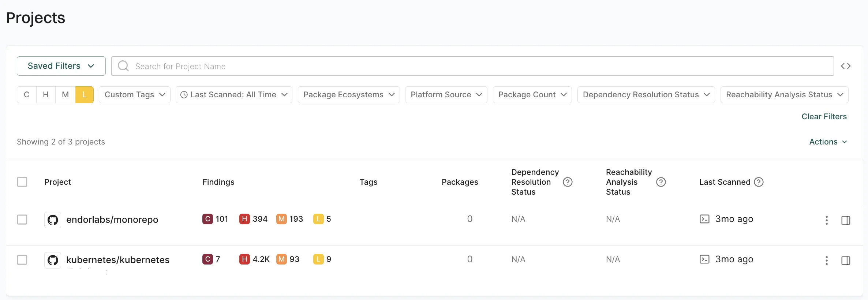Open the Actions menu
The width and height of the screenshot is (868, 300).
[x=828, y=142]
